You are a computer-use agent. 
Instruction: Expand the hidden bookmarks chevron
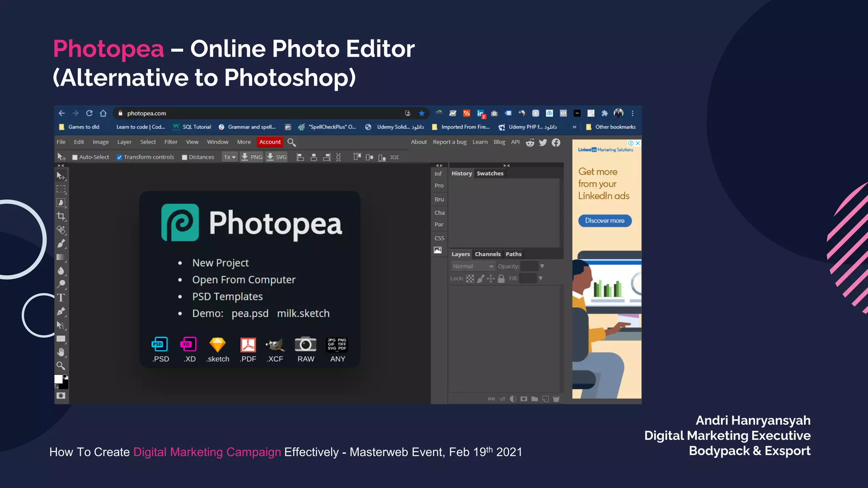click(574, 127)
